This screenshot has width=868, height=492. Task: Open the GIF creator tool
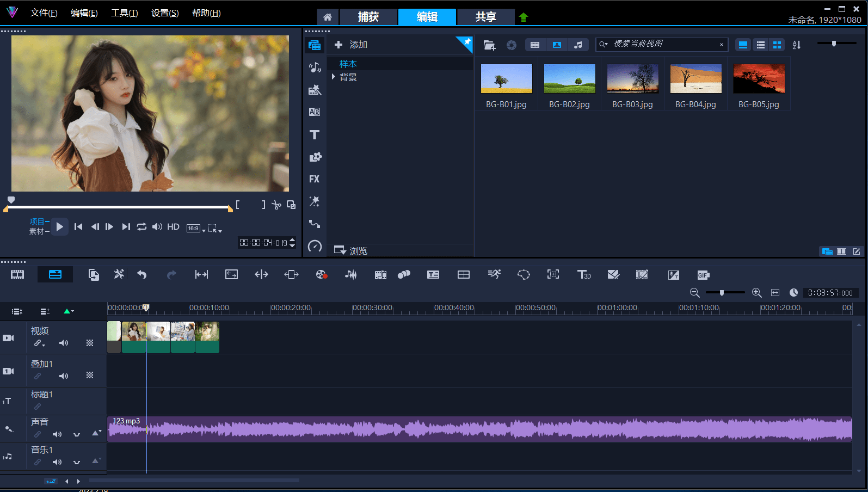click(703, 275)
